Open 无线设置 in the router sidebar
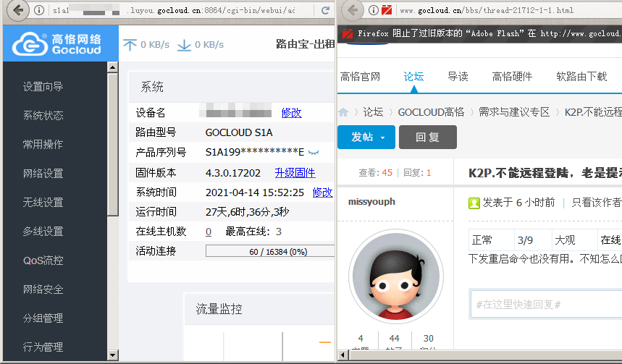 tap(43, 202)
